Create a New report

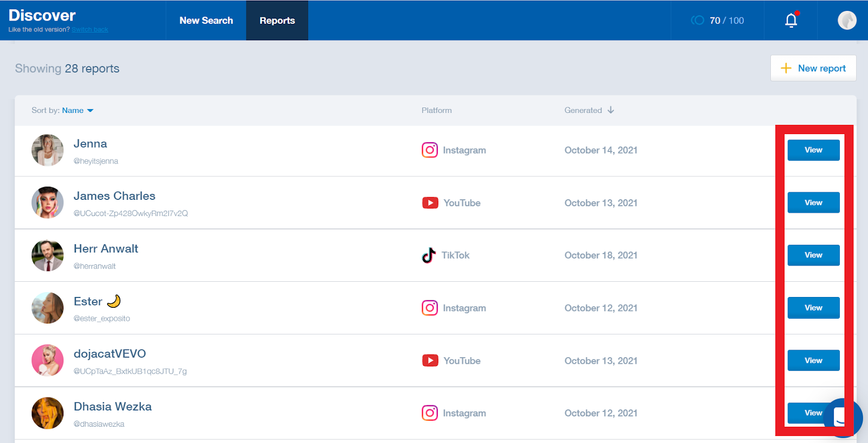pos(813,68)
